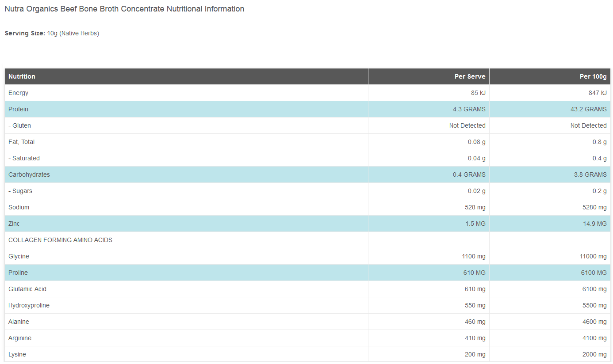This screenshot has width=613, height=364.
Task: Click the Per Serve column header
Action: pos(470,76)
